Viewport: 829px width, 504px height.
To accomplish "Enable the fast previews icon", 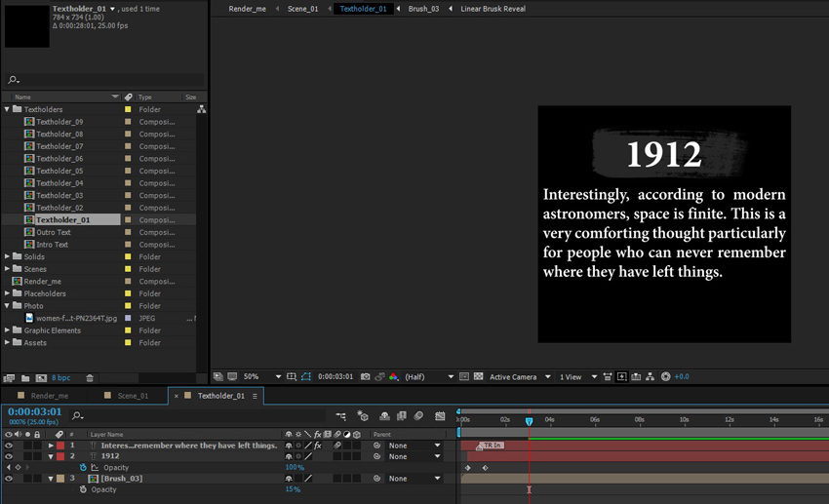I will [622, 376].
